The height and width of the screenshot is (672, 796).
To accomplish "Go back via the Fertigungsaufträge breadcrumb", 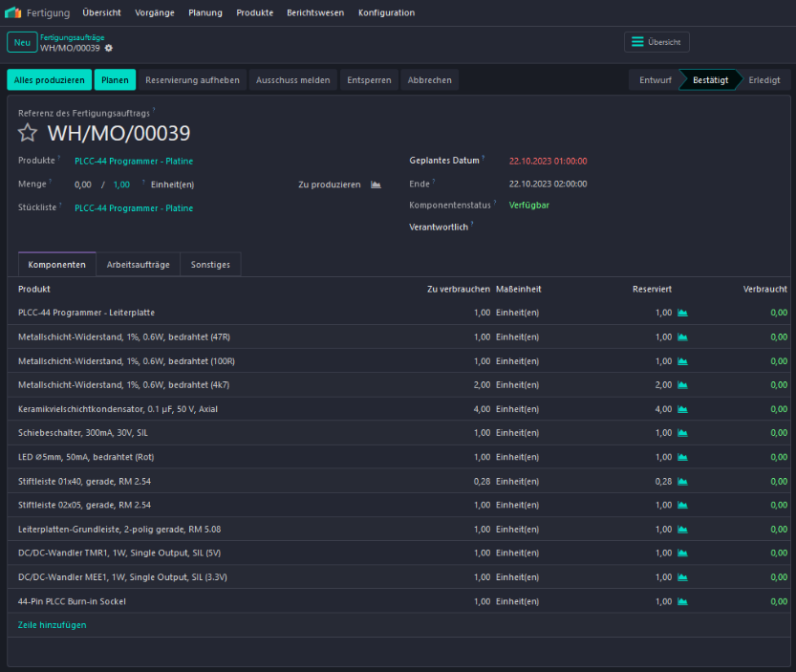I will [x=72, y=37].
